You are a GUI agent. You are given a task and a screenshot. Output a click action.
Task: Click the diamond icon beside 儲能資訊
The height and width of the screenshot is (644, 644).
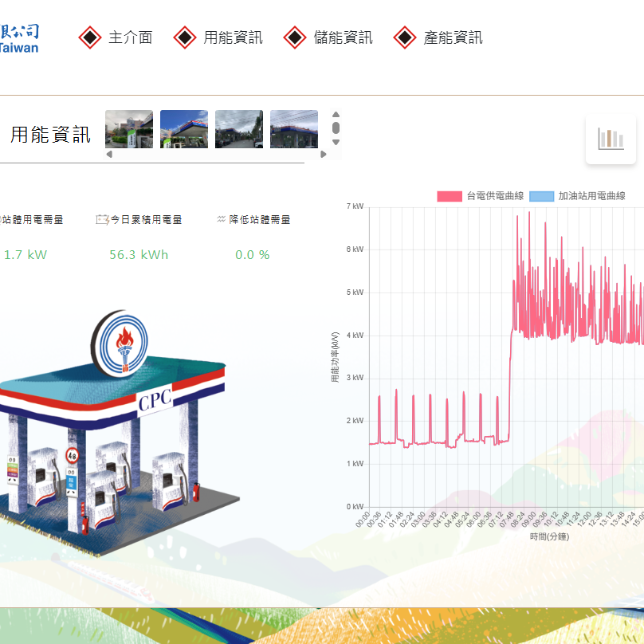point(296,37)
